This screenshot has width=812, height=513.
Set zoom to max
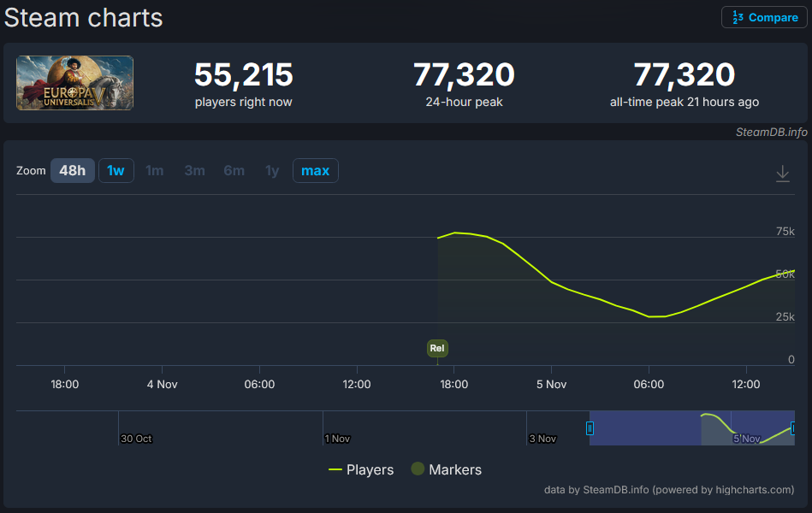coord(316,170)
